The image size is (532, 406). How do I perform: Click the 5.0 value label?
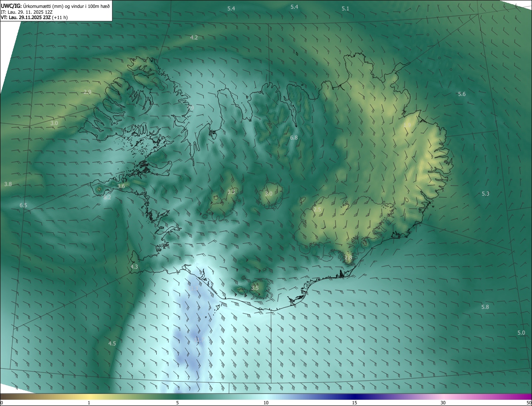[x=521, y=333]
